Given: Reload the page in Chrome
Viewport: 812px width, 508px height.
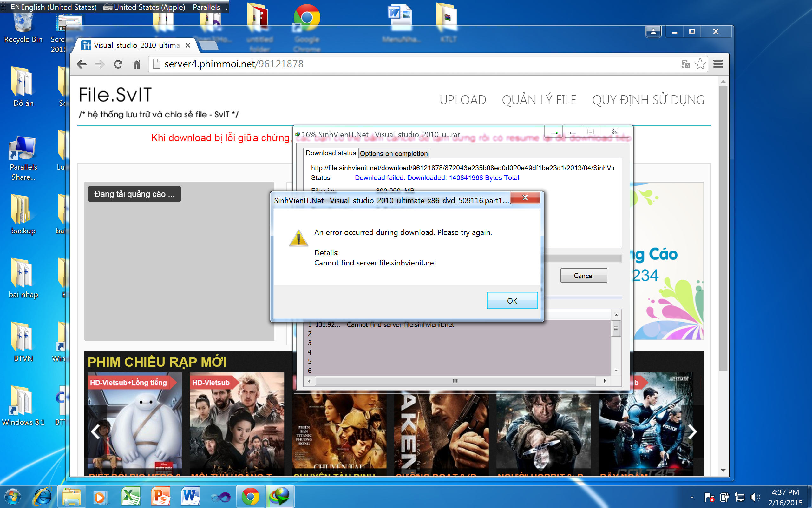Looking at the screenshot, I should pyautogui.click(x=118, y=64).
